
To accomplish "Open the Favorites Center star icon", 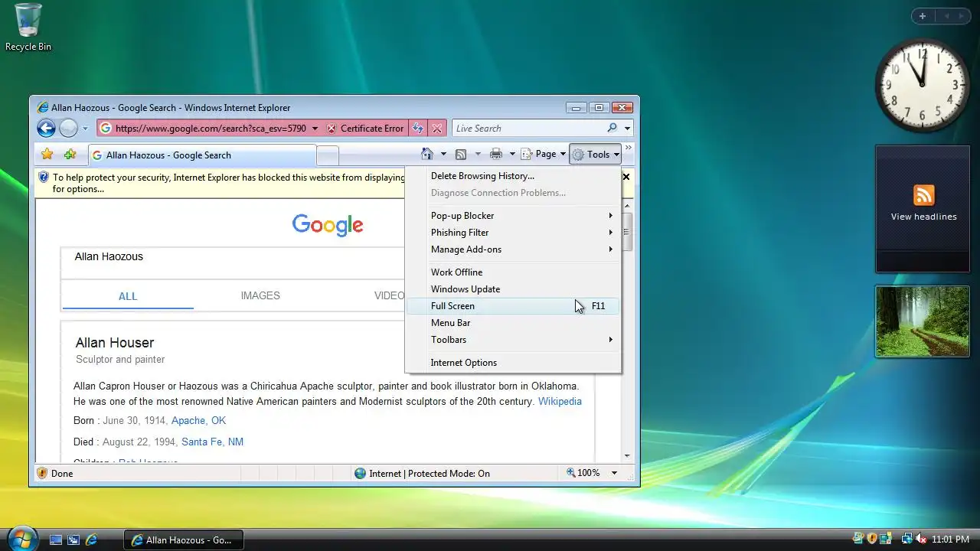I will tap(47, 155).
